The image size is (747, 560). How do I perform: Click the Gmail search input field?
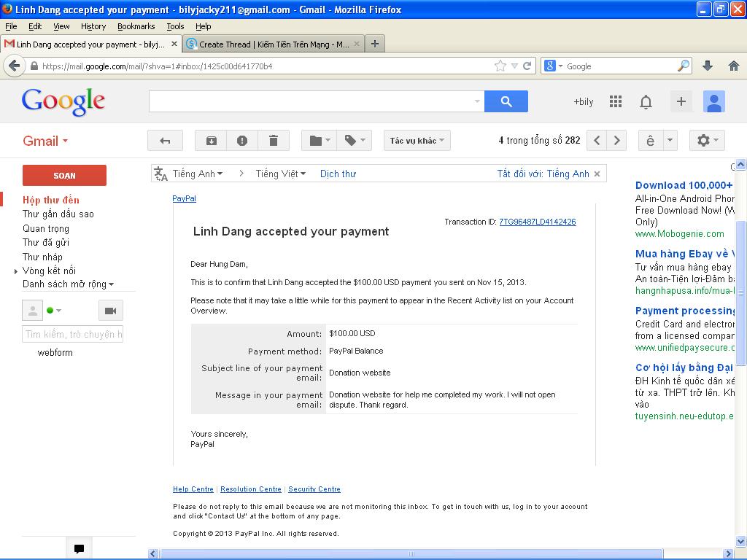point(317,101)
